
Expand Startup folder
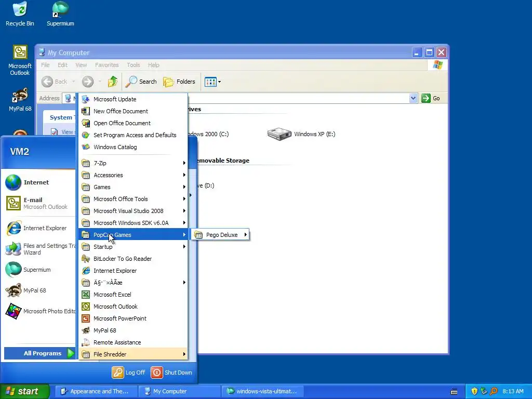pos(133,247)
